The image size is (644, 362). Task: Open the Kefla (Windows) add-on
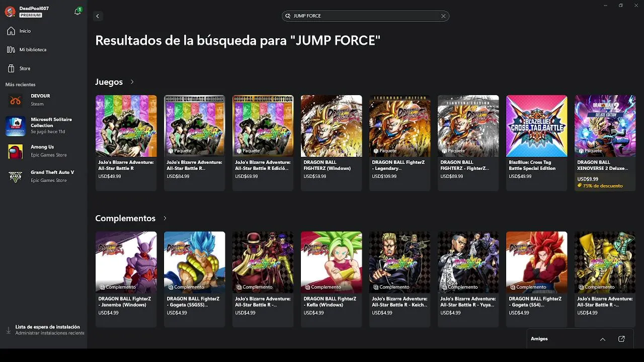[x=331, y=279]
